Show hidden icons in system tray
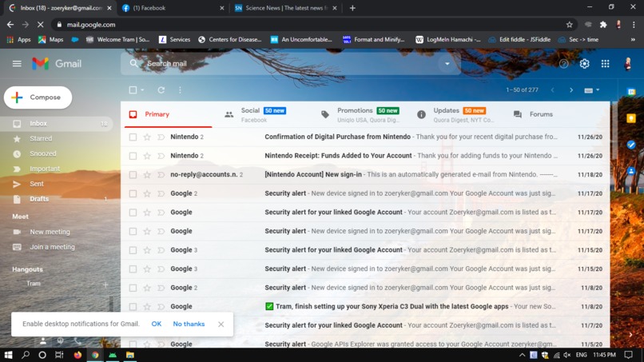This screenshot has width=644, height=362. 522,355
